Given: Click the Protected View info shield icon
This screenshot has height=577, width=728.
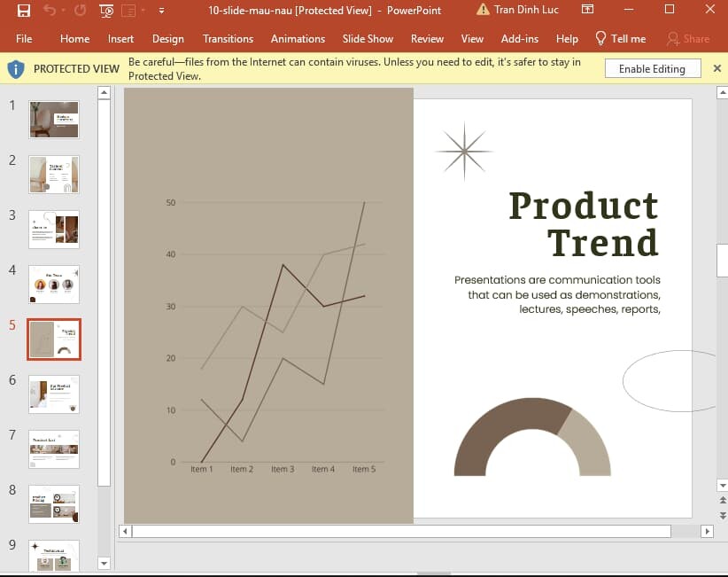Looking at the screenshot, I should click(16, 68).
